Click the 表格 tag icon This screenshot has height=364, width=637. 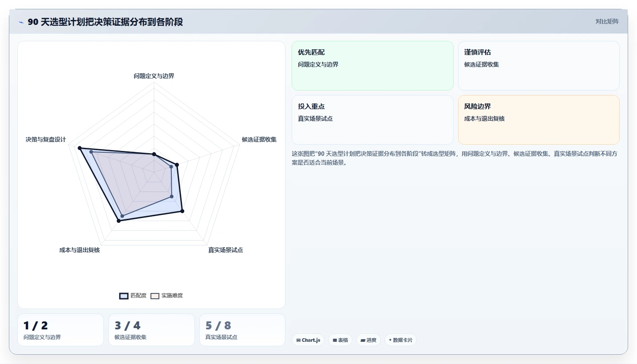pyautogui.click(x=335, y=340)
